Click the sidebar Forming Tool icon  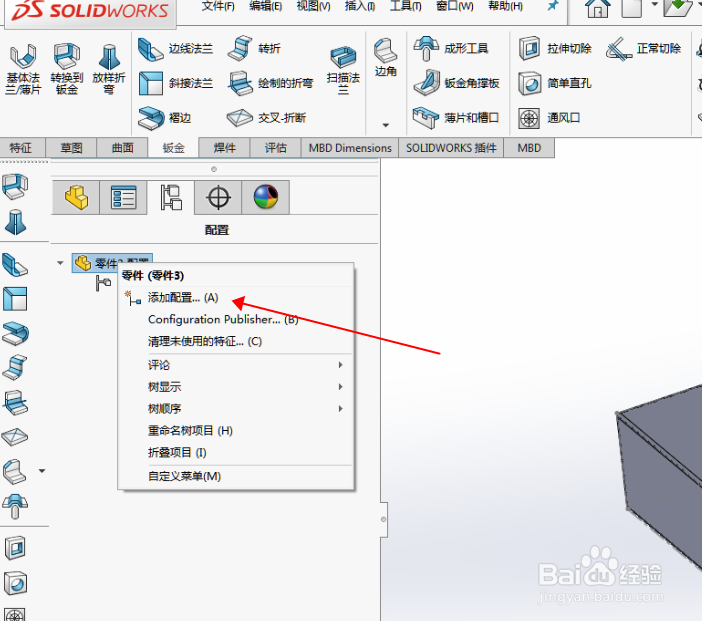pyautogui.click(x=15, y=506)
